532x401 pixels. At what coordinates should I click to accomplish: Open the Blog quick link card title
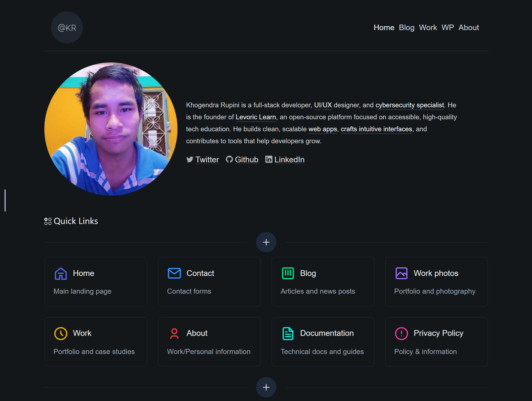point(308,273)
